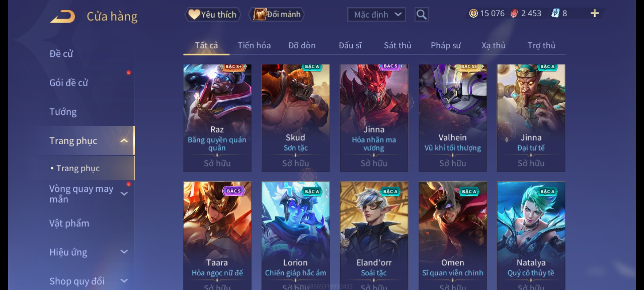Open the Mặc định sort dropdown
The height and width of the screenshot is (290, 644).
(376, 15)
